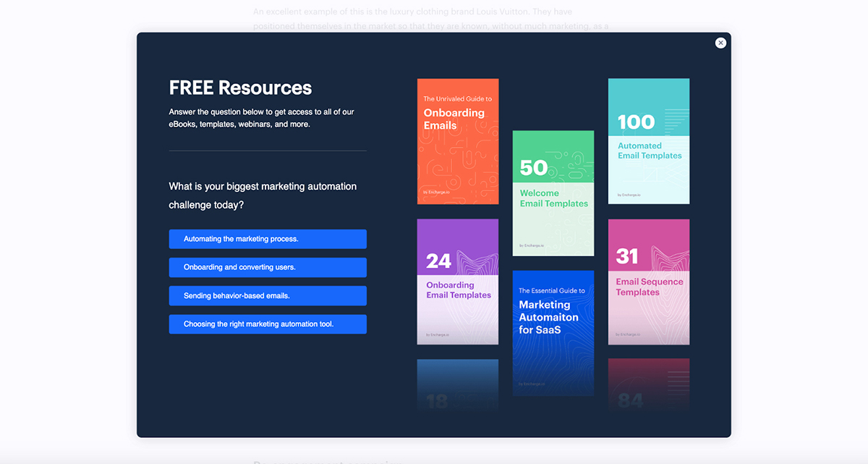This screenshot has width=868, height=464.
Task: Choose "Sending behavior-based emails." as your challenge
Action: pos(267,295)
